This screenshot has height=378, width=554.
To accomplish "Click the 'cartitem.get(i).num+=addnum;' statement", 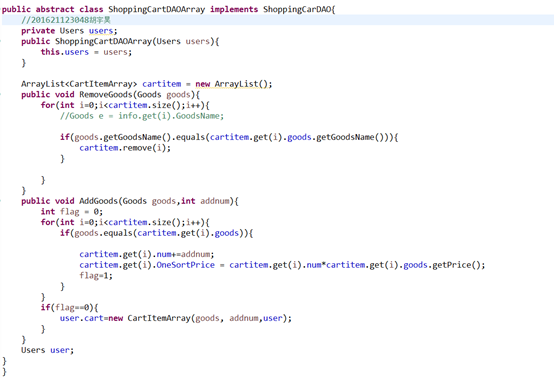I will pos(147,254).
